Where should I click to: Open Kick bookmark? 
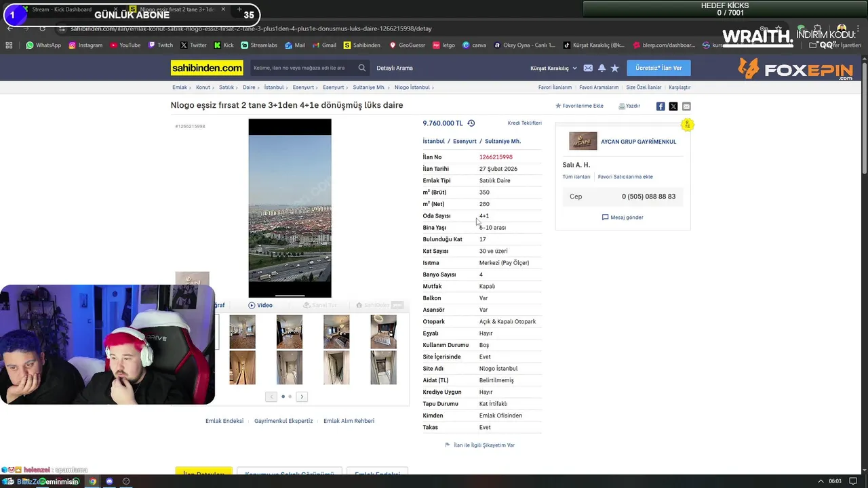[x=224, y=45]
